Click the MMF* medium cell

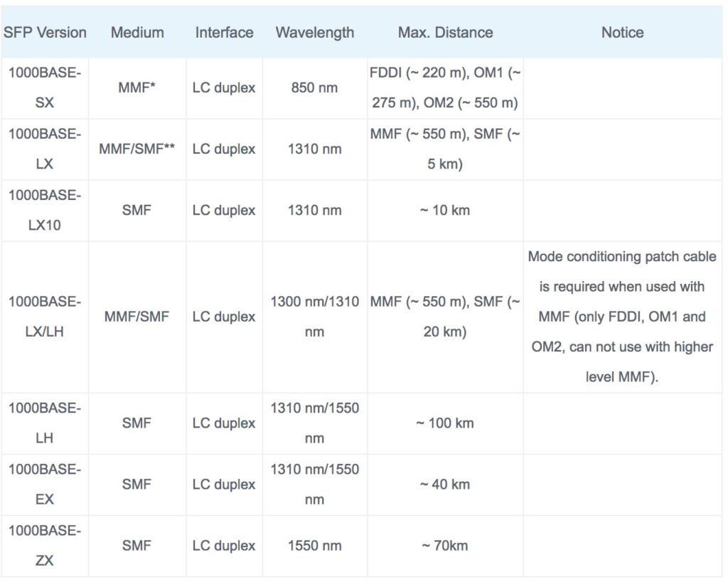pyautogui.click(x=137, y=88)
